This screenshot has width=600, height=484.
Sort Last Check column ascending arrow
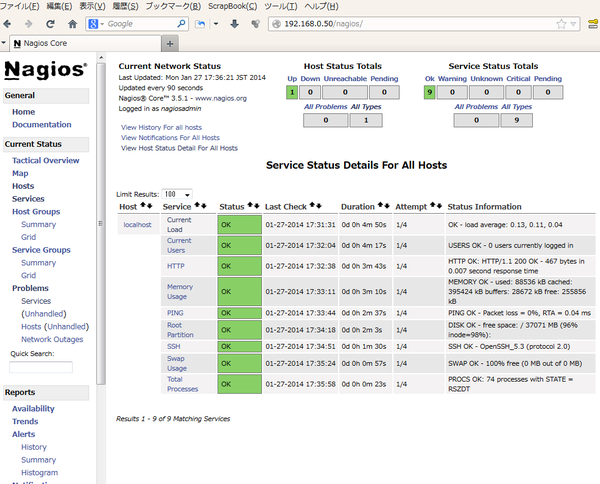tap(312, 205)
